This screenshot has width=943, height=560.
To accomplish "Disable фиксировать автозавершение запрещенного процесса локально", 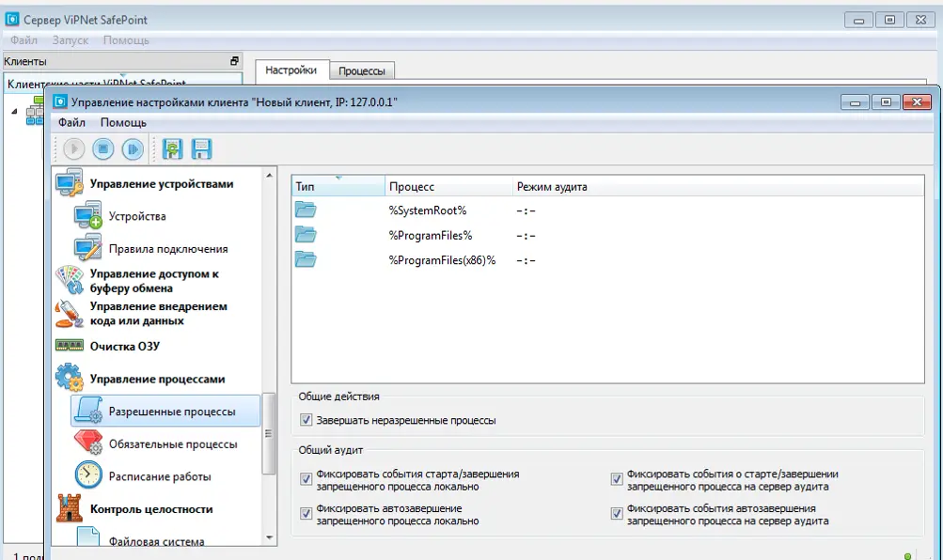I will (x=306, y=512).
